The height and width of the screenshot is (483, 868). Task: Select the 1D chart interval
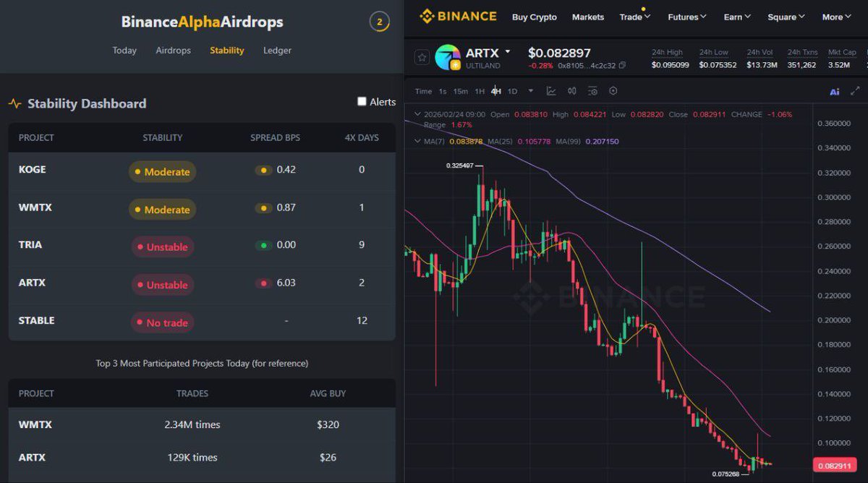512,91
